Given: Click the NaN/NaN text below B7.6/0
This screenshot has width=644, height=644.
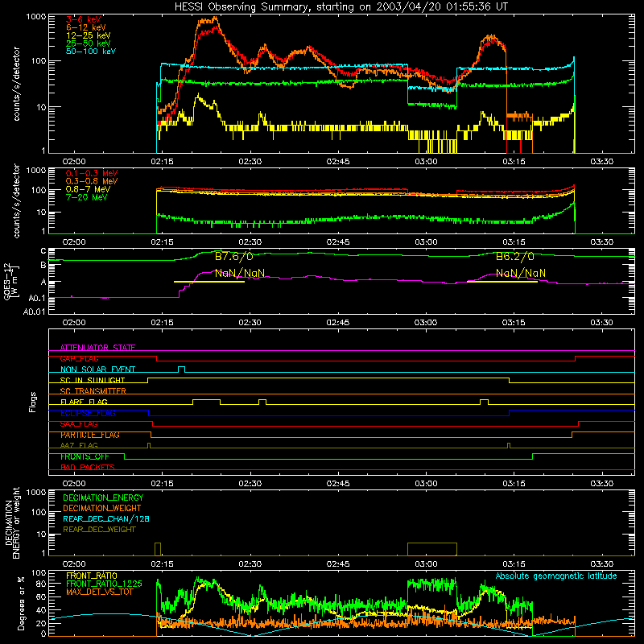Looking at the screenshot, I should pyautogui.click(x=240, y=273).
